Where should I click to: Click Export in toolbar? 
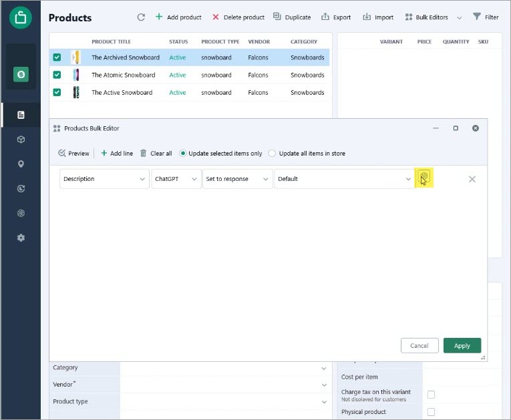336,17
